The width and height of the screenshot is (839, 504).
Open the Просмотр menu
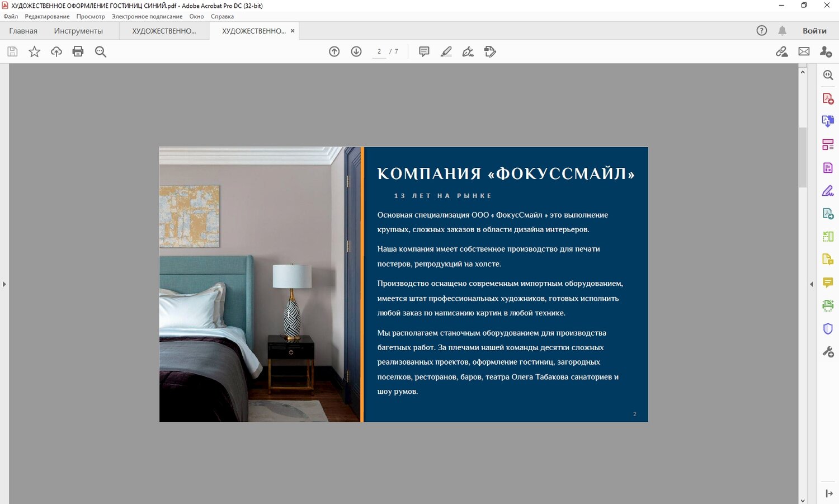91,16
